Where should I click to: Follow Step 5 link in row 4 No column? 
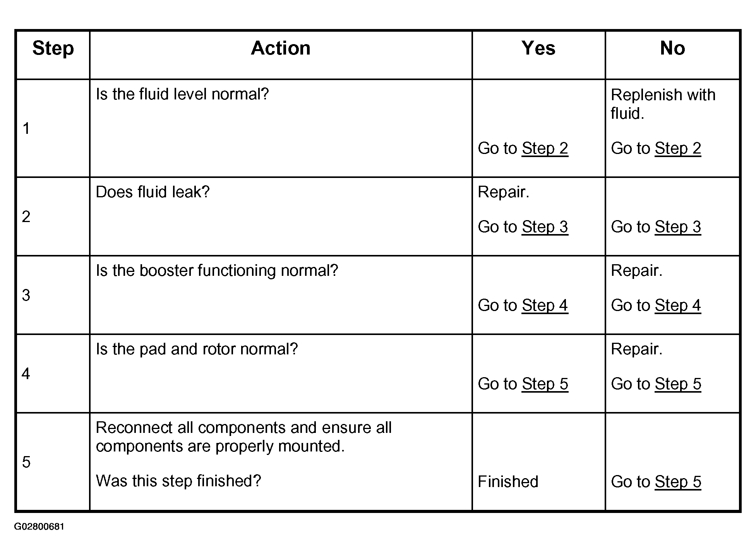tap(678, 384)
